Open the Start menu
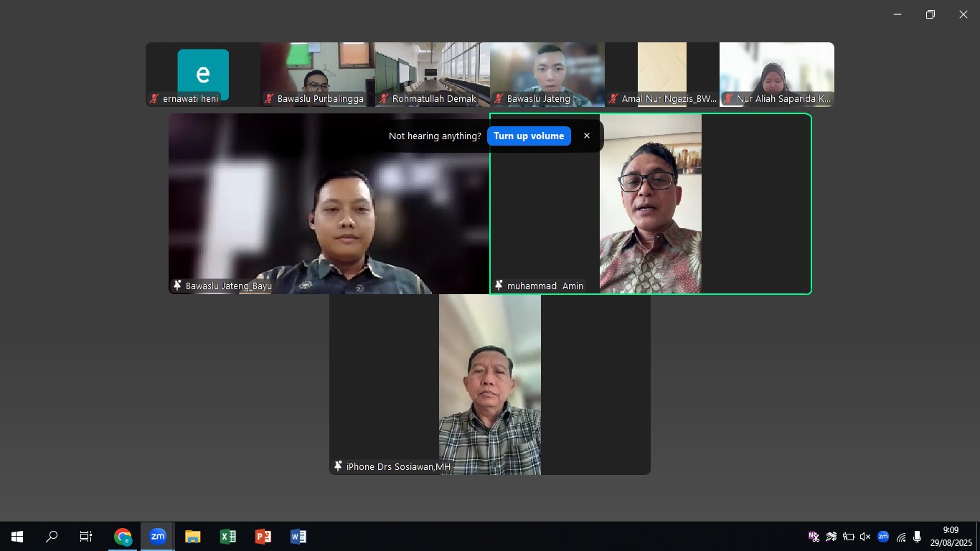 click(x=16, y=536)
